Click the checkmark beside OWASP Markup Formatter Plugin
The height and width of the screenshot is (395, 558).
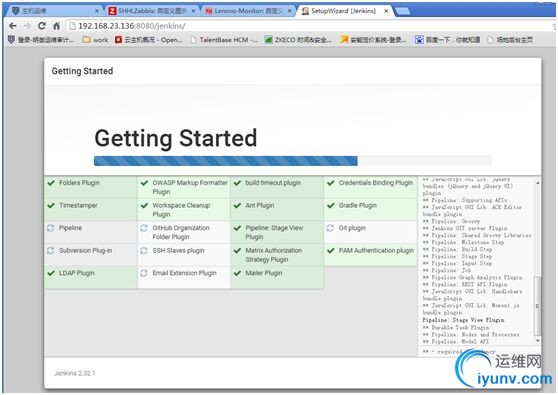click(144, 183)
